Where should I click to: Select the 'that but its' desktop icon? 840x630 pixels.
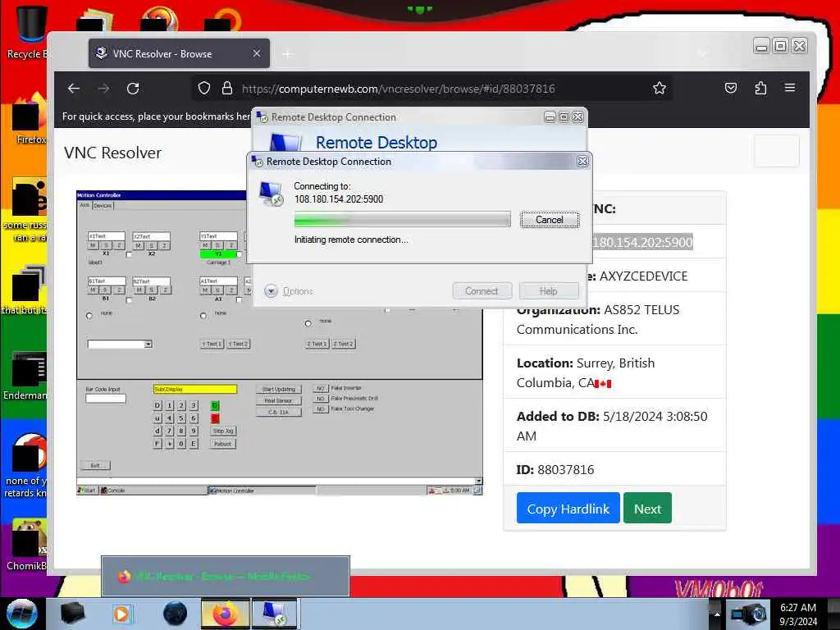pyautogui.click(x=25, y=290)
